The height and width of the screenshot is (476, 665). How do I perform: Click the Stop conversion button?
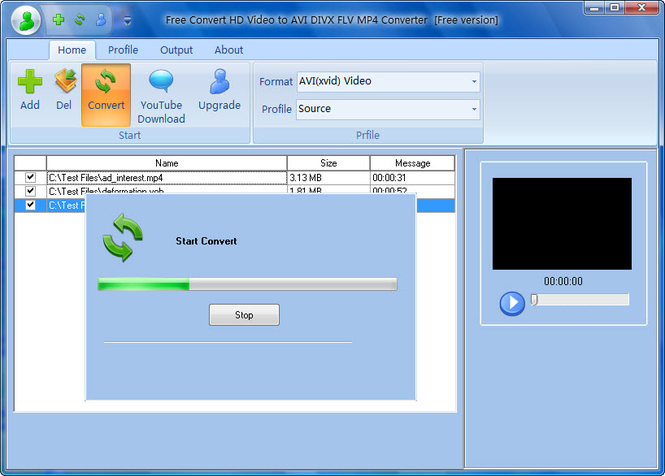coord(244,315)
